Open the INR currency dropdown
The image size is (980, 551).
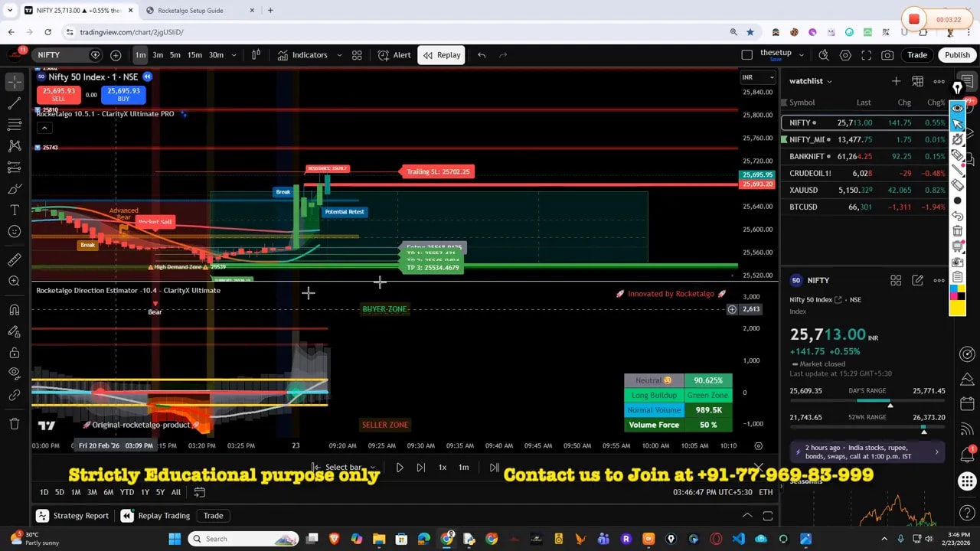(758, 77)
